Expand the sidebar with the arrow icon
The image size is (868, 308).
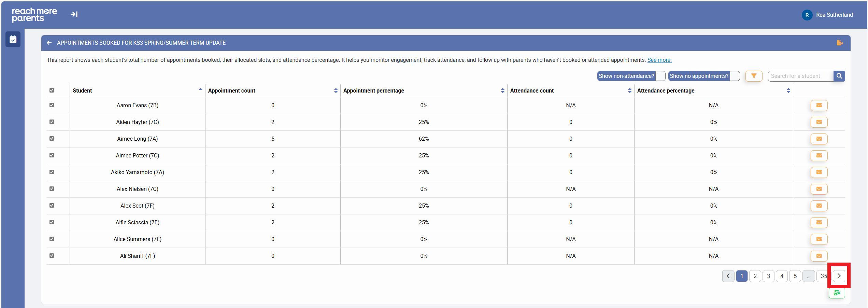74,14
